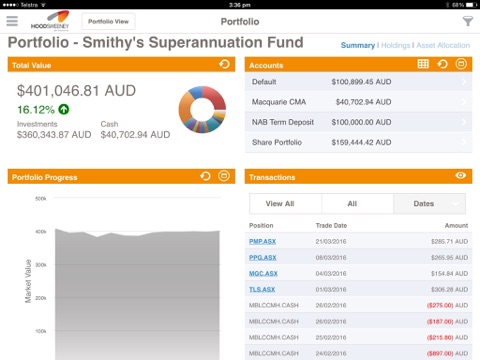Collapse the Portfolio Progress panel

point(224,176)
